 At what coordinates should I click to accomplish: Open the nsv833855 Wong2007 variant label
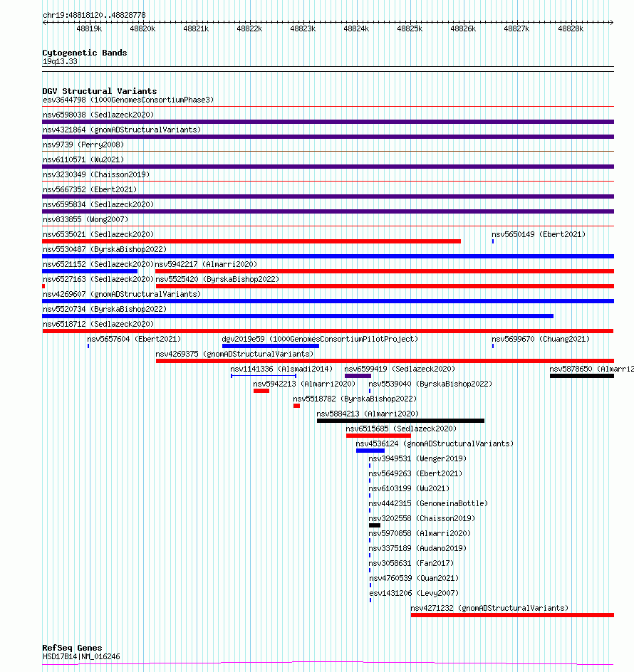[85, 219]
